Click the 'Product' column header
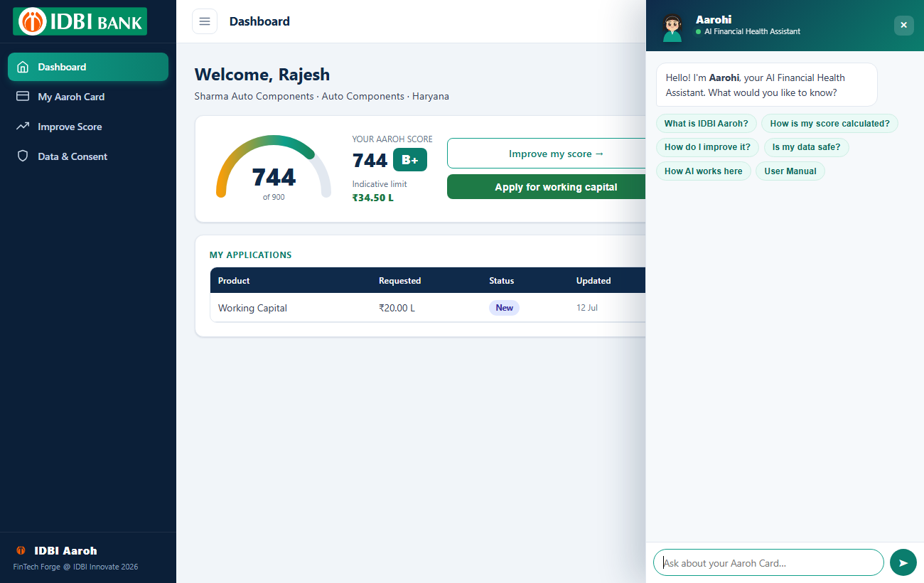The height and width of the screenshot is (583, 924). click(234, 281)
